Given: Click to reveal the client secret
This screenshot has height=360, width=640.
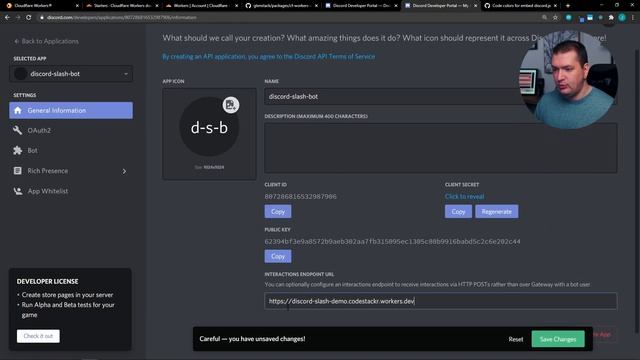Looking at the screenshot, I should (464, 197).
